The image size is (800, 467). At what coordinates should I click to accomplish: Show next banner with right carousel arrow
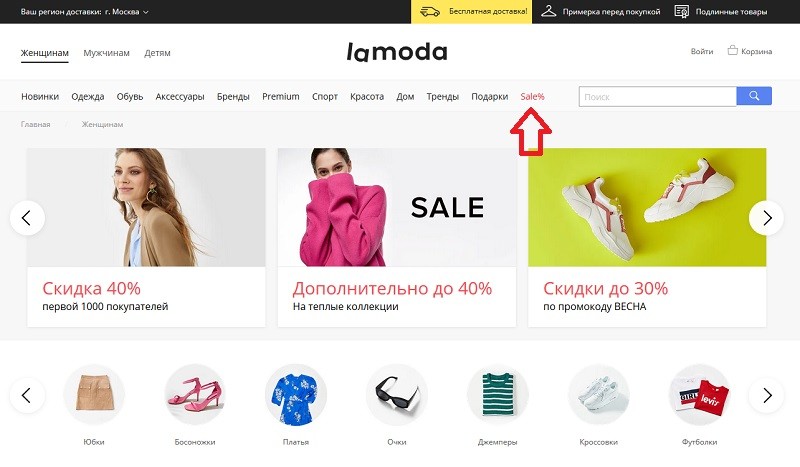pos(766,218)
